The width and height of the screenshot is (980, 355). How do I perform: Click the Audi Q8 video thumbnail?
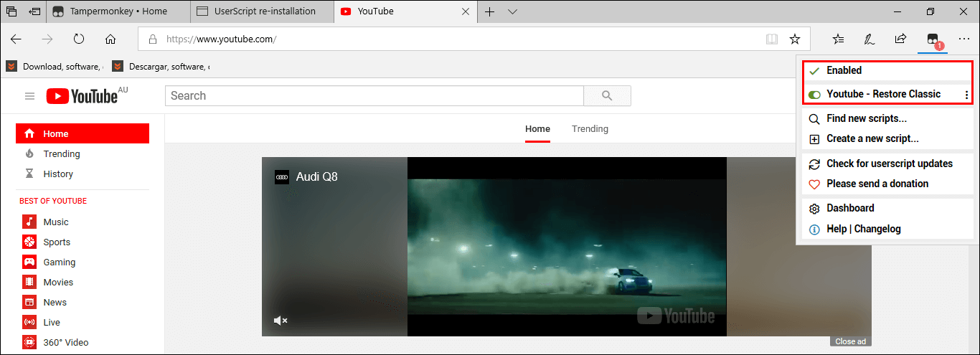(x=567, y=247)
